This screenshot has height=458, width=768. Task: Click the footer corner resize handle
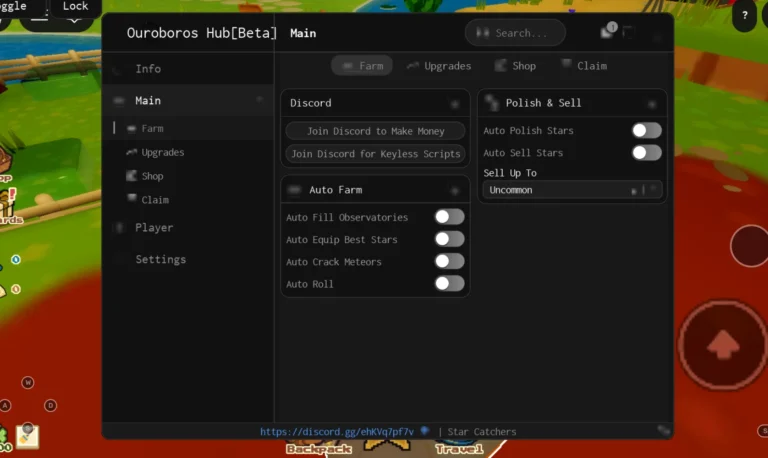[664, 430]
